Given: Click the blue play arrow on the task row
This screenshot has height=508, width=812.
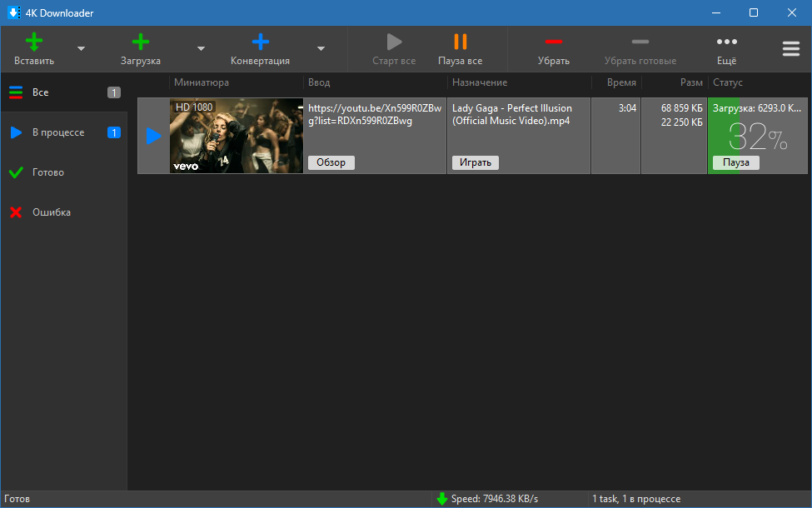Looking at the screenshot, I should [x=154, y=136].
